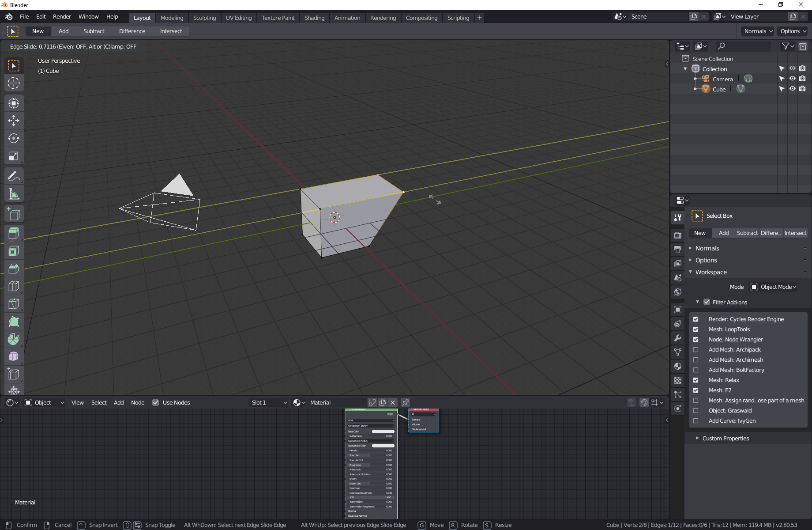
Task: Open the Normals dropdown in top header
Action: click(758, 31)
